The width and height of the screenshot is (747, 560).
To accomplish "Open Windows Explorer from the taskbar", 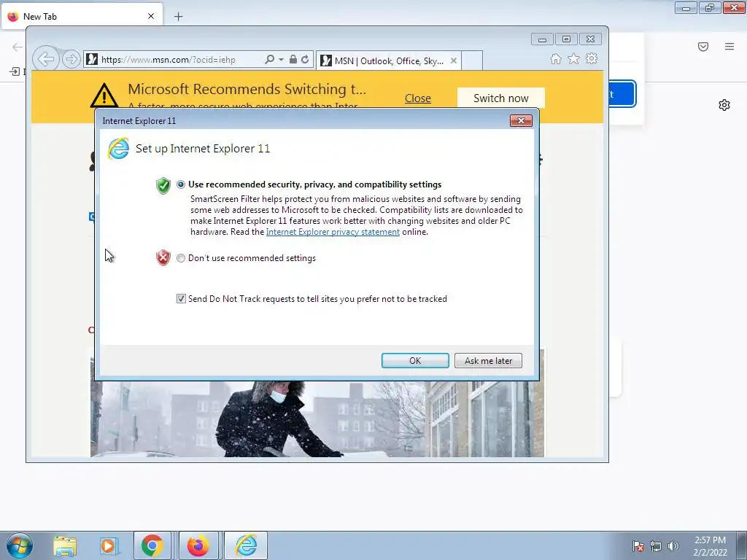I will (x=65, y=545).
